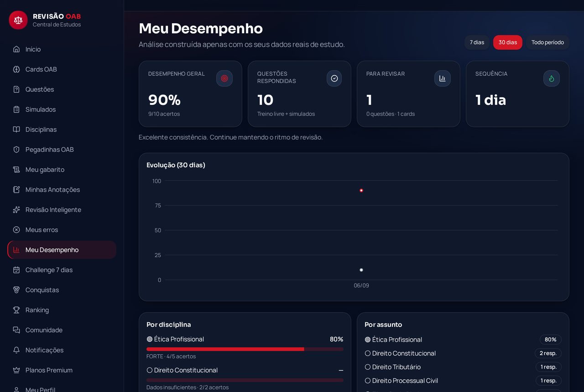Click the Início home icon
The image size is (584, 392).
(16, 49)
